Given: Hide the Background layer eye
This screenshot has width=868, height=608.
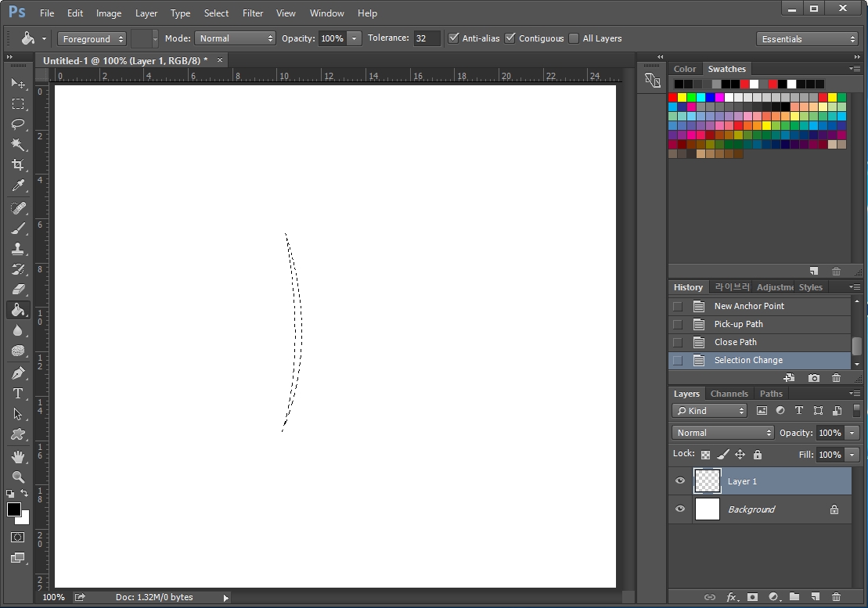Looking at the screenshot, I should tap(680, 509).
